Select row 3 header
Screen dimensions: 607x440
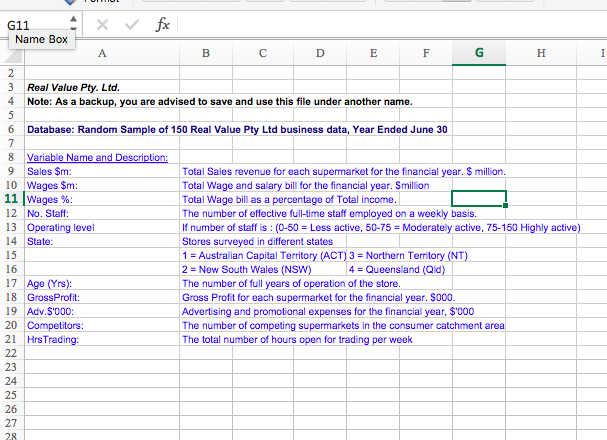click(x=12, y=87)
